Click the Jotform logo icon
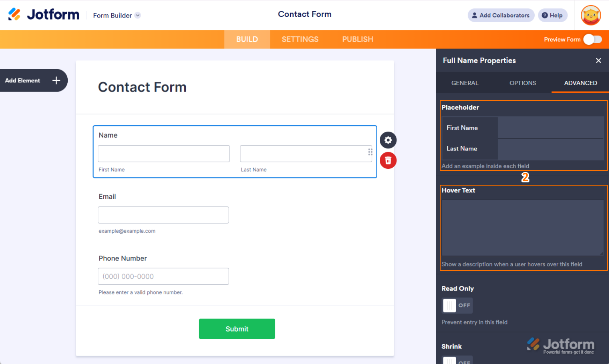Screen dimensions: 610x364 click(x=14, y=14)
